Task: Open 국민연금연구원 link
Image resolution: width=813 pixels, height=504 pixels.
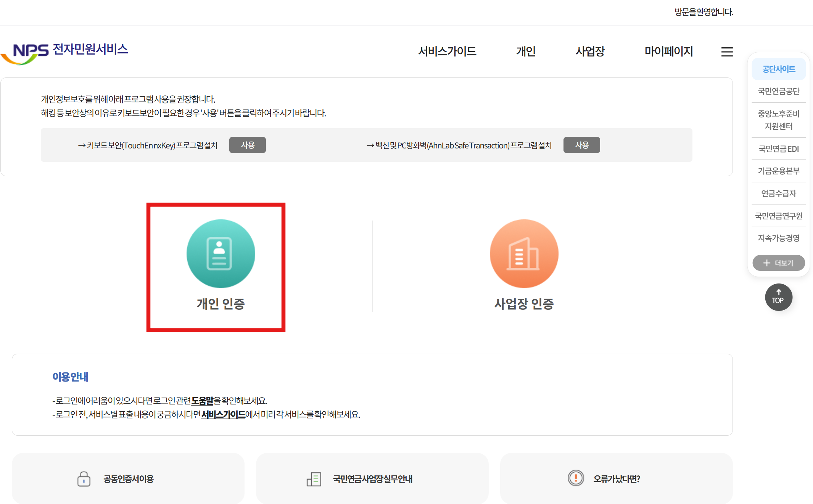Action: pyautogui.click(x=778, y=216)
